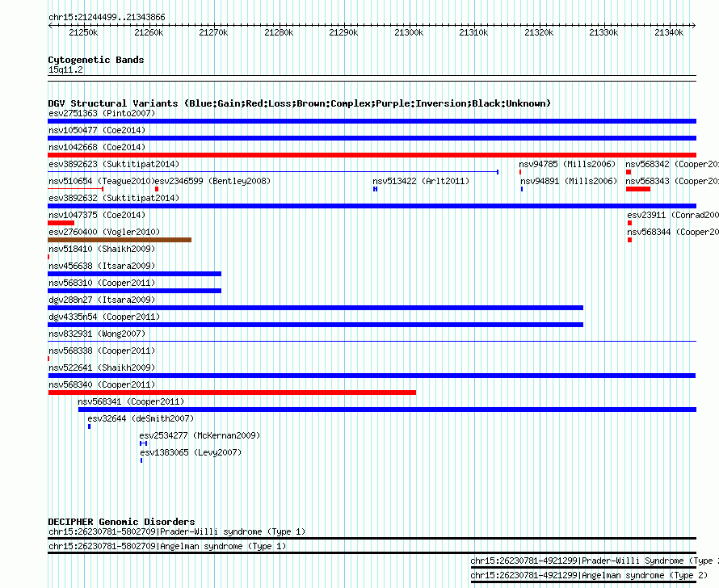
Task: Select the 21310k position on the ruler
Action: coord(473,32)
